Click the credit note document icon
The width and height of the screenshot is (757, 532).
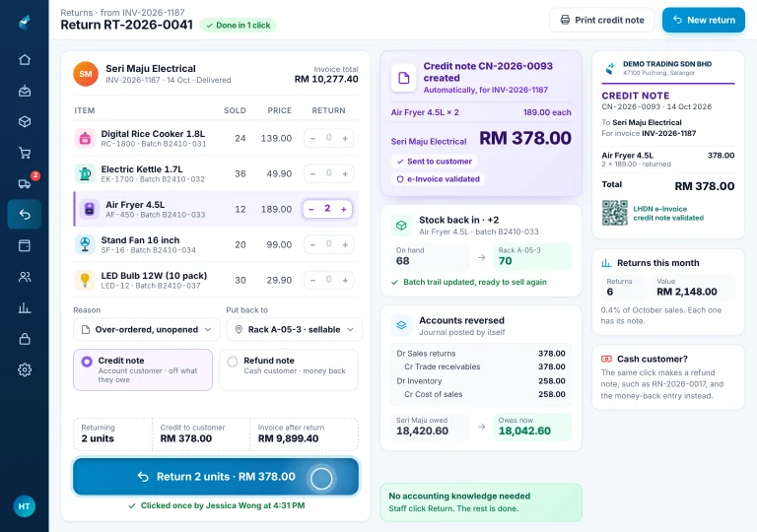pyautogui.click(x=403, y=78)
